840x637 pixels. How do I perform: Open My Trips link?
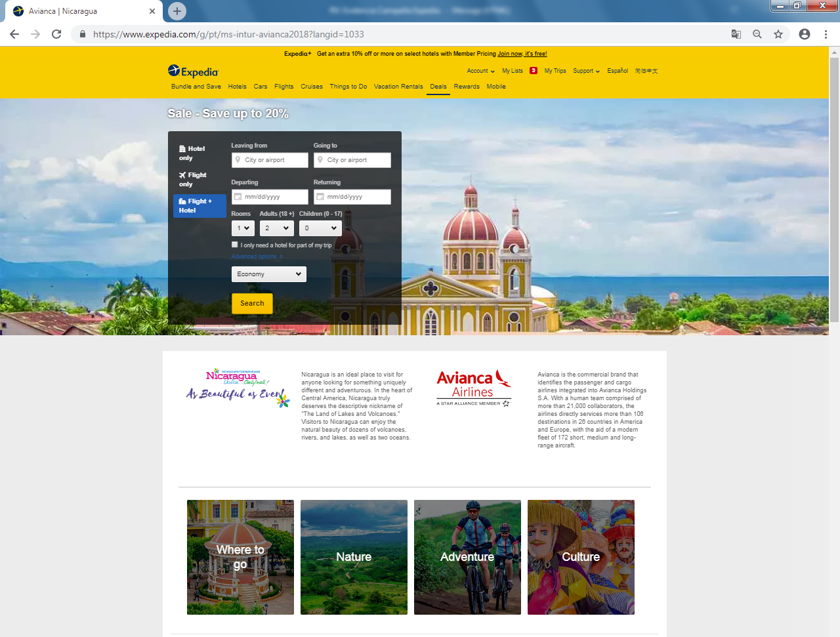coord(555,71)
